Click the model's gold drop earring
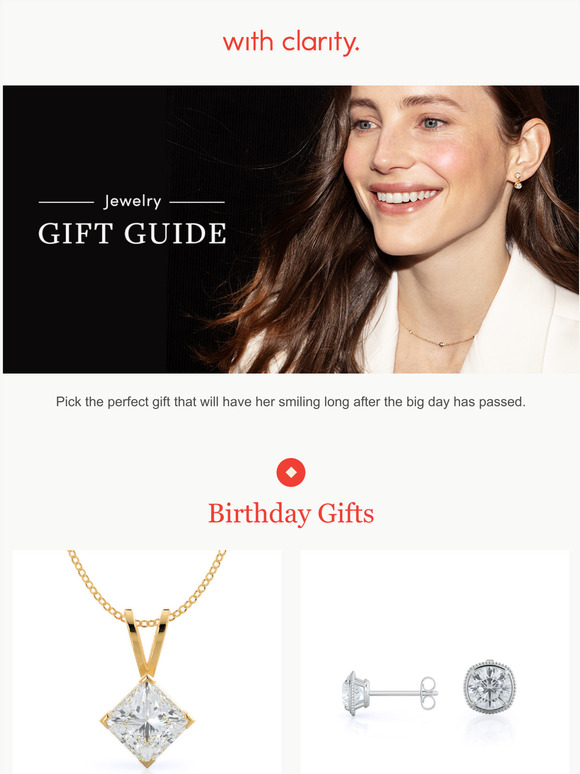Screen dimensions: 580x774 518,180
